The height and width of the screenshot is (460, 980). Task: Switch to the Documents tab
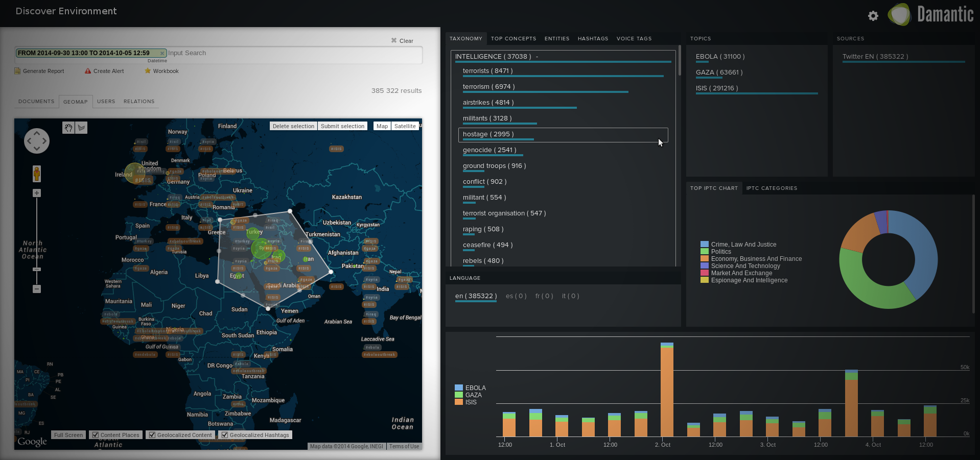[36, 102]
